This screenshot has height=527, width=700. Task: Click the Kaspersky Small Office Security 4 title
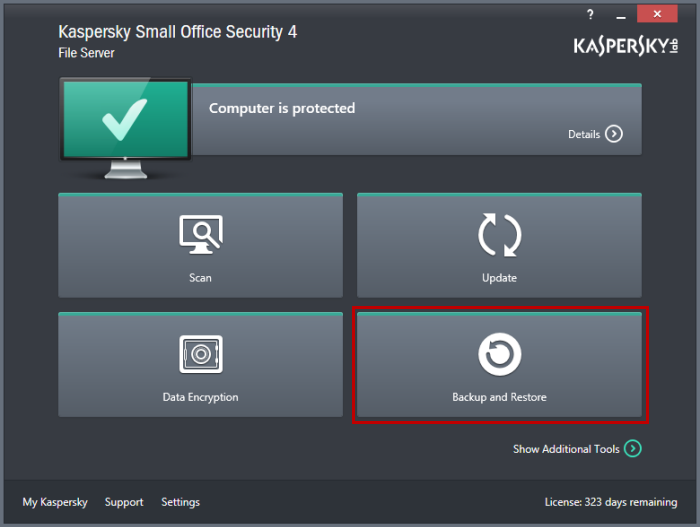click(x=178, y=32)
